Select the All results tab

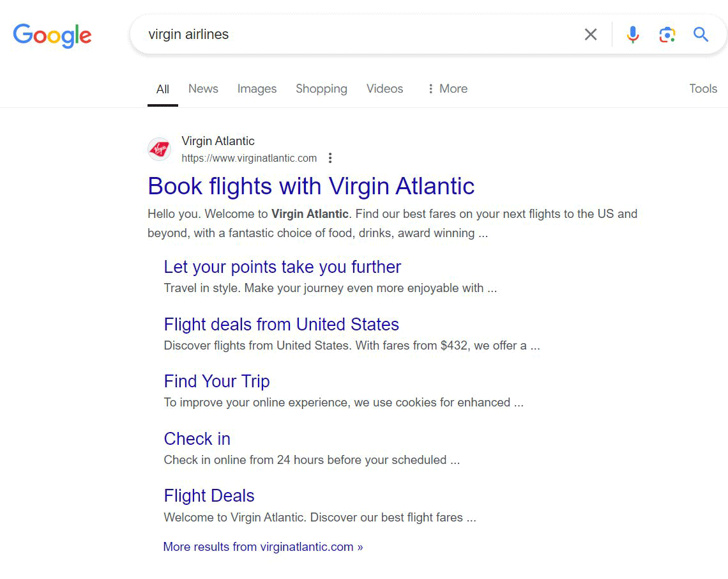tap(162, 89)
